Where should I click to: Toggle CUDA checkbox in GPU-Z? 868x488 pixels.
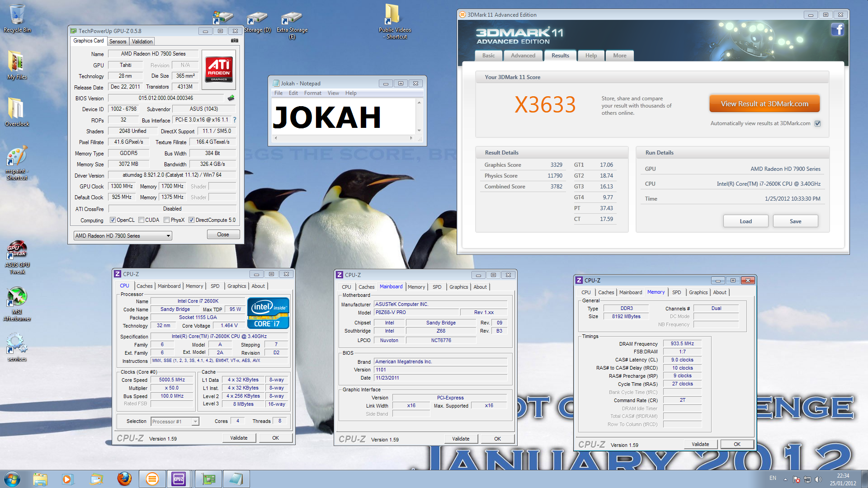coord(142,220)
